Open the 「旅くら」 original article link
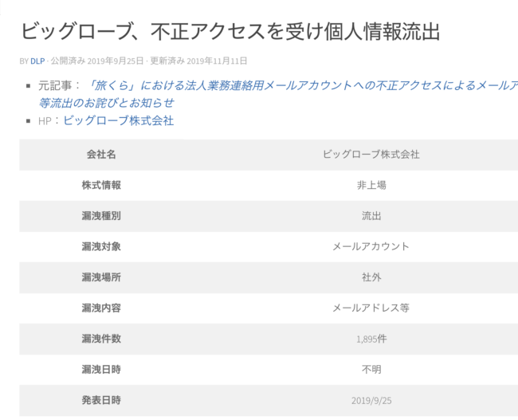 pos(278,94)
